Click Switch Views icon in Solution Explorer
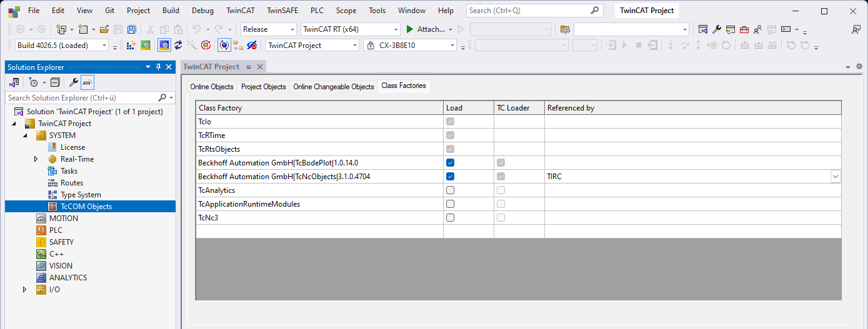The height and width of the screenshot is (329, 868). (14, 82)
